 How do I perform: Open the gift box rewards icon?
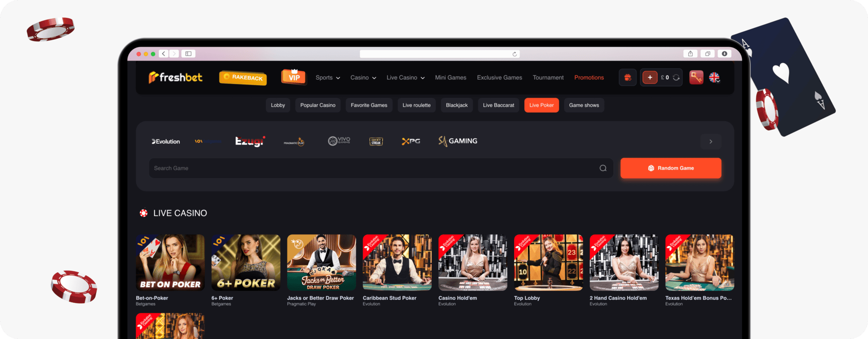[x=627, y=77]
